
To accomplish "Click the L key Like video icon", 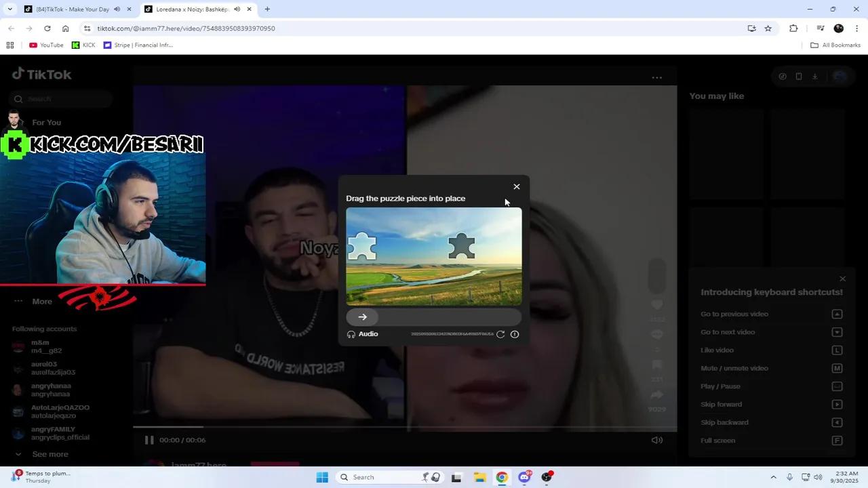I will 837,350.
